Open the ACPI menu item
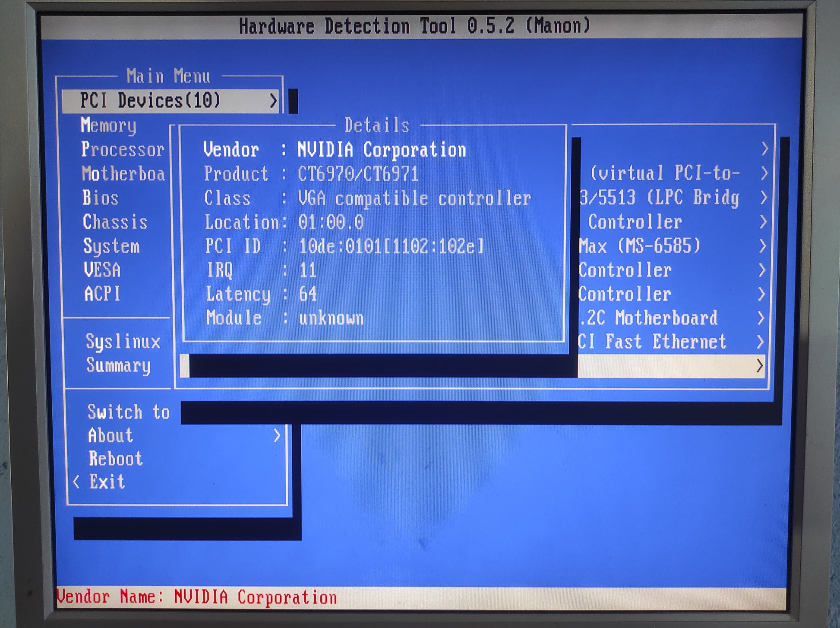Viewport: 840px width, 628px height. pos(102,294)
